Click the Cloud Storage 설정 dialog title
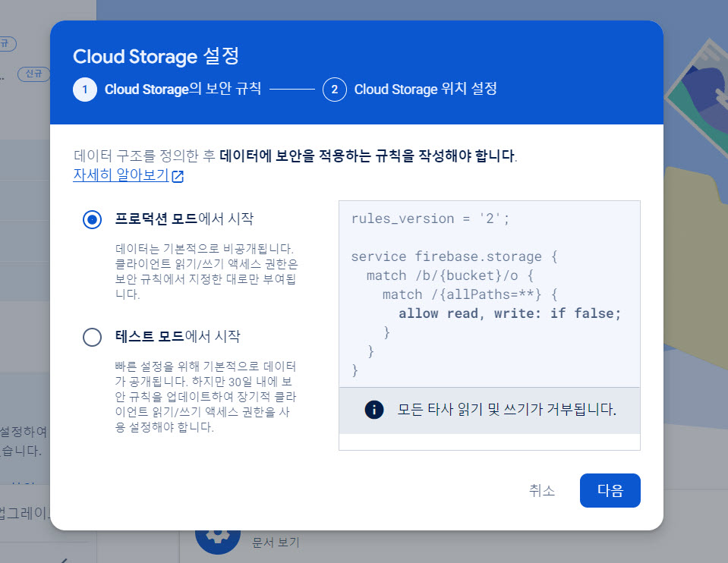 pyautogui.click(x=156, y=57)
